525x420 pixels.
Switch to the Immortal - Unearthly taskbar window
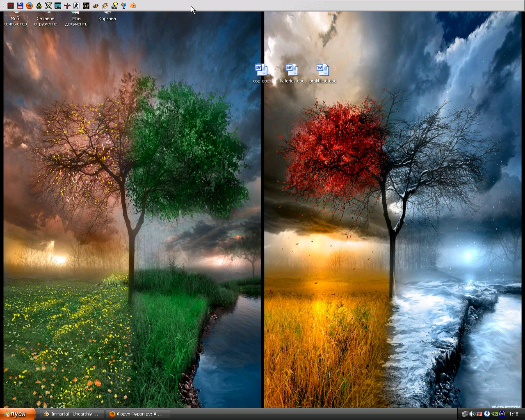click(x=71, y=414)
